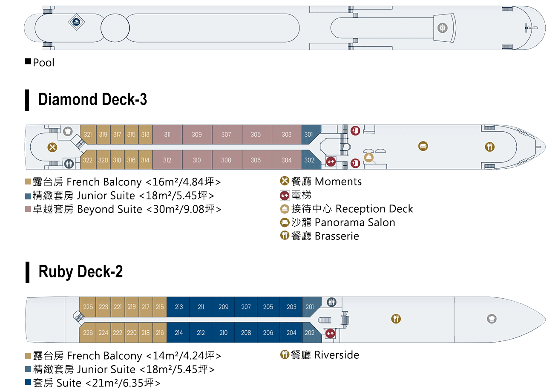Select Beyond Suite cabin 309
This screenshot has height=392, width=558.
point(197,134)
